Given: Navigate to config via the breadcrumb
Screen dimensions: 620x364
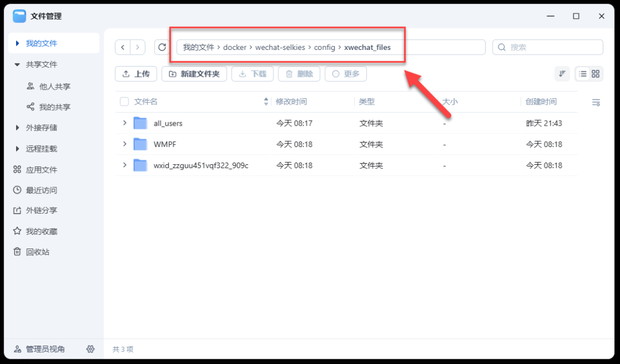Looking at the screenshot, I should tap(324, 47).
